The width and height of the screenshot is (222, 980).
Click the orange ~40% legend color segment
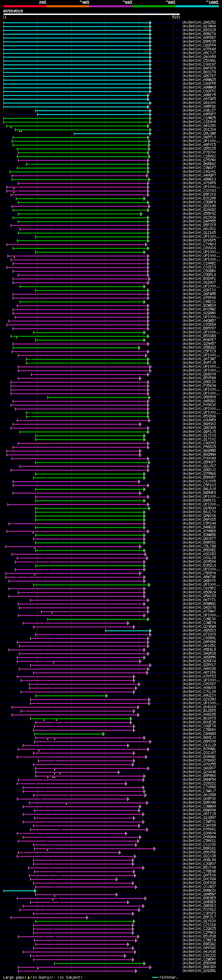click(68, 7)
